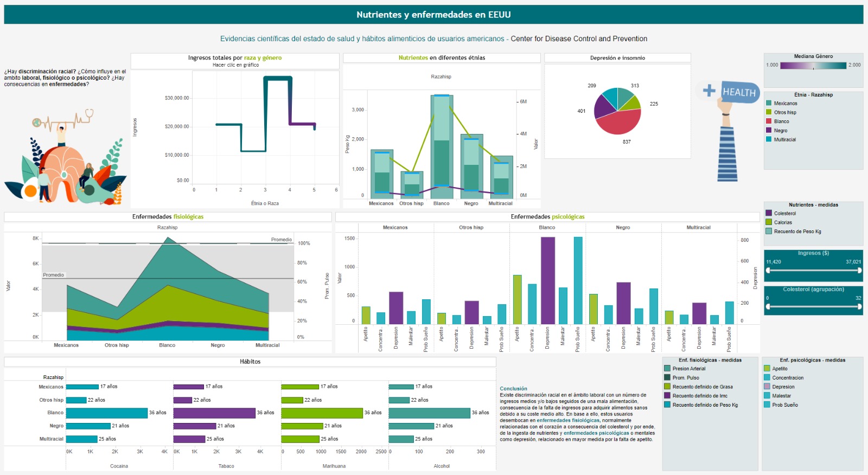868x475 pixels.
Task: Select the Mexicanos legend color swatch
Action: click(769, 103)
